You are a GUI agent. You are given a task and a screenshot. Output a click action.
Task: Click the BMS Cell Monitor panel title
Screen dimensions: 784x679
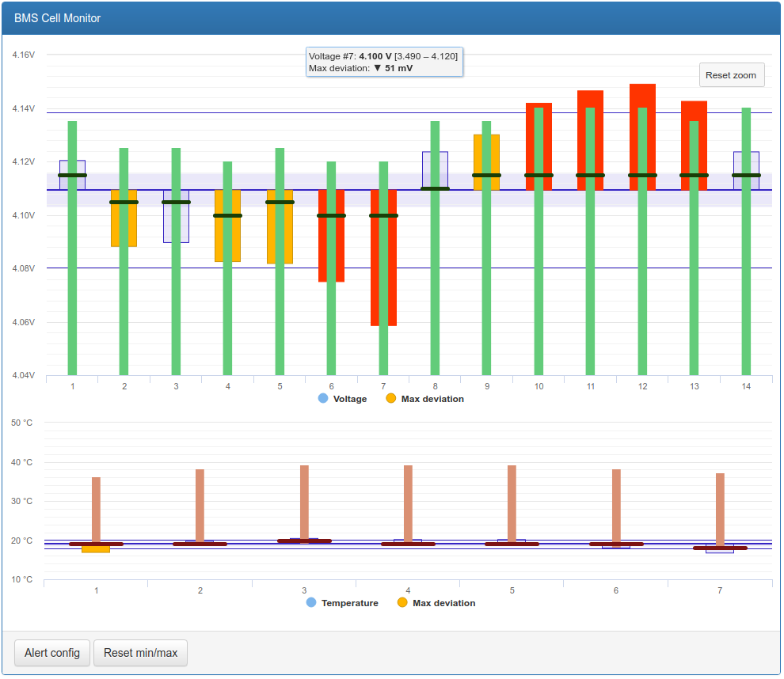(57, 18)
